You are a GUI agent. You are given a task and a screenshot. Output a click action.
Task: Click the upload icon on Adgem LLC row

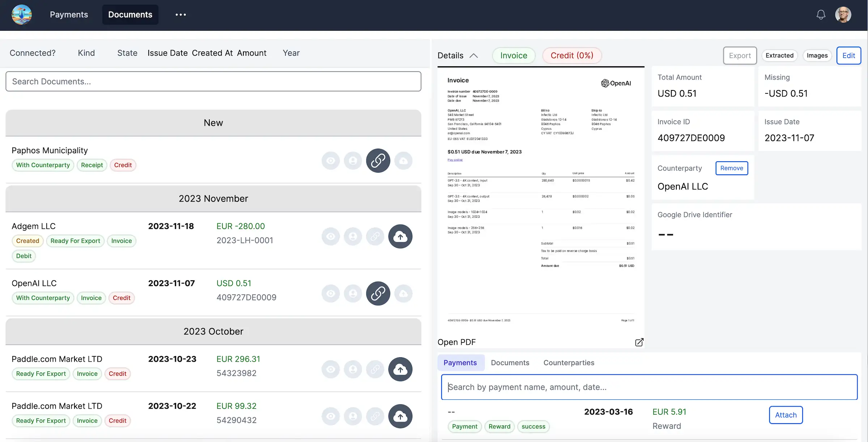(x=400, y=236)
